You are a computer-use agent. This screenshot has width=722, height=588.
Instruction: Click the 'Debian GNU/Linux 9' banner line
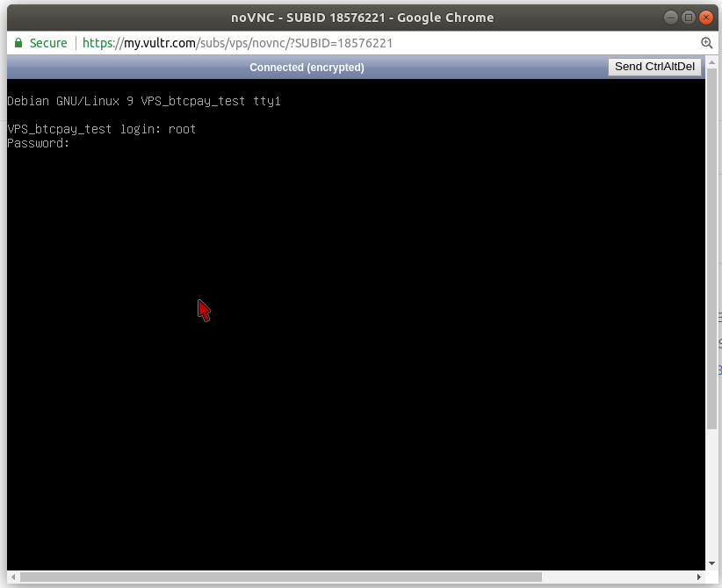click(x=144, y=101)
